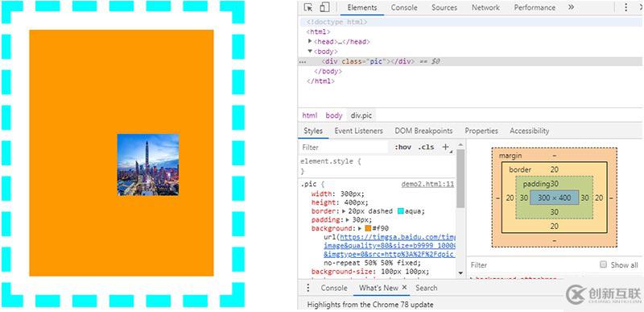Click the Styles scrollbar up arrow
Image resolution: width=644 pixels, height=312 pixels.
pyautogui.click(x=460, y=145)
